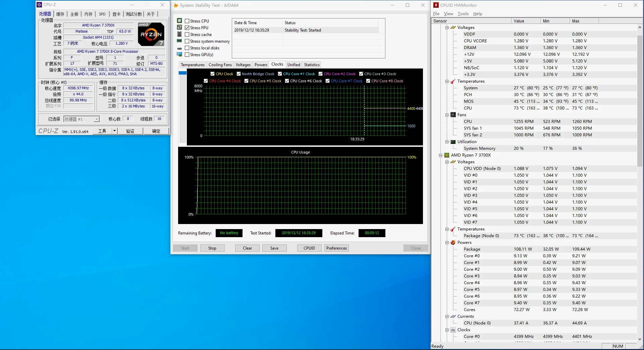Click the Utilization icon in HWMonitor tree

[453, 142]
